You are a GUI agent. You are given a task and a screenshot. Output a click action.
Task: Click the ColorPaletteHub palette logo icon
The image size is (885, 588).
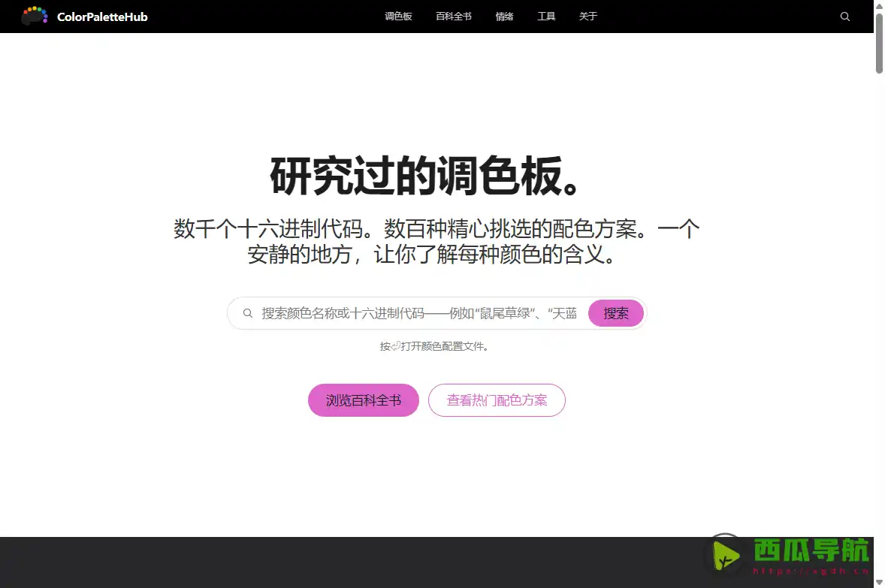click(x=35, y=16)
